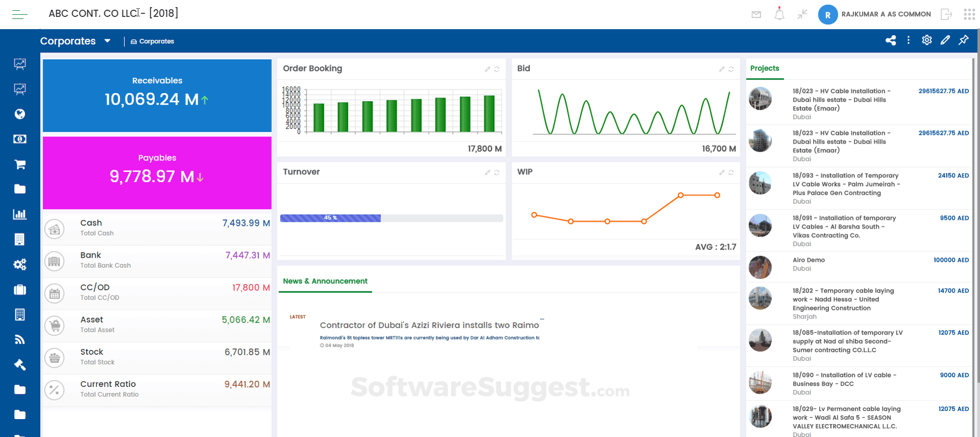Open the banknote money icon in sidebar
Viewport: 980px width, 437px height.
(x=20, y=139)
